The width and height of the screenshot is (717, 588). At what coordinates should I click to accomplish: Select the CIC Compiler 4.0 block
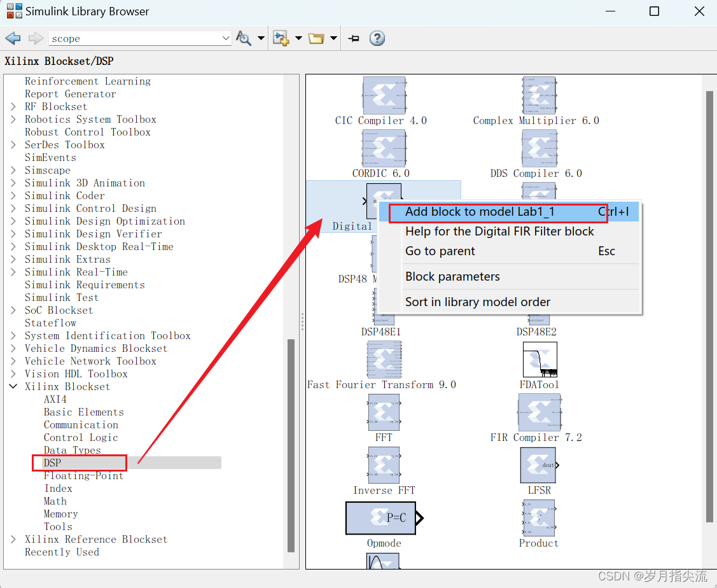point(384,95)
